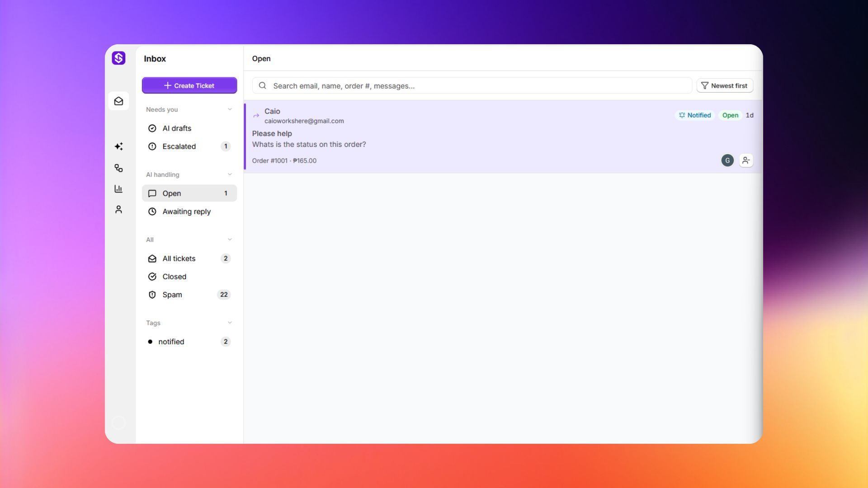Viewport: 868px width, 488px height.
Task: Click the 1d timestamp on the ticket
Action: (x=750, y=115)
